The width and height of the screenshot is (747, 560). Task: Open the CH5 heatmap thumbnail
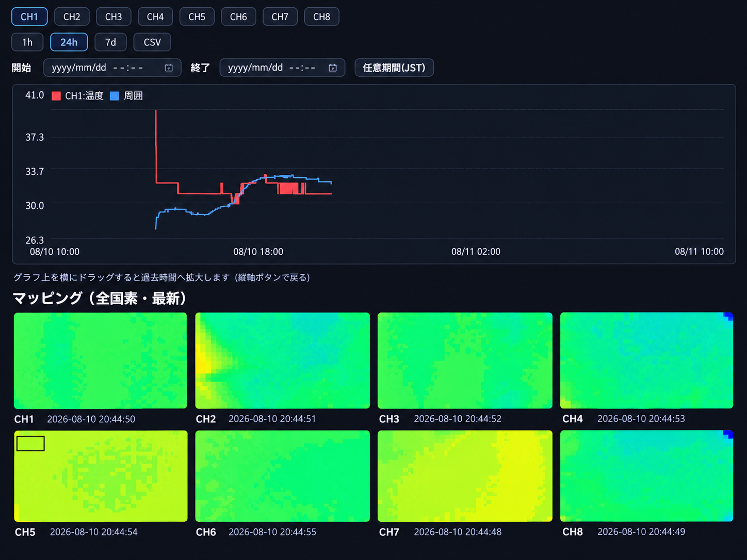coord(101,476)
